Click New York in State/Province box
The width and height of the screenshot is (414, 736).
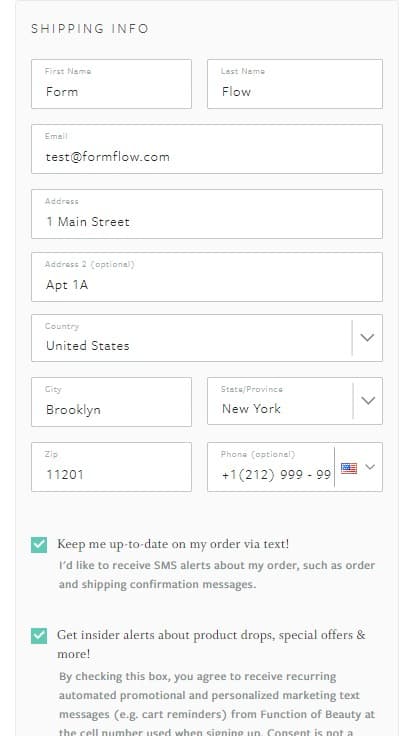coord(251,409)
